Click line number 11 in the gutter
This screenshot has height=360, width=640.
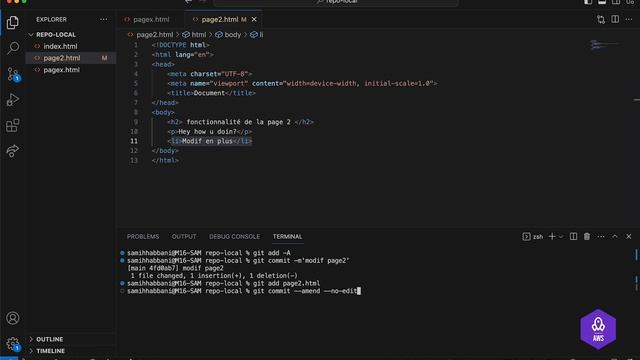point(134,141)
